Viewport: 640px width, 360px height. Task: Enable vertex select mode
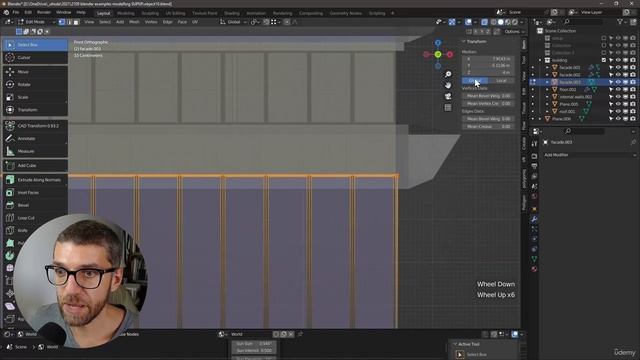pyautogui.click(x=62, y=22)
